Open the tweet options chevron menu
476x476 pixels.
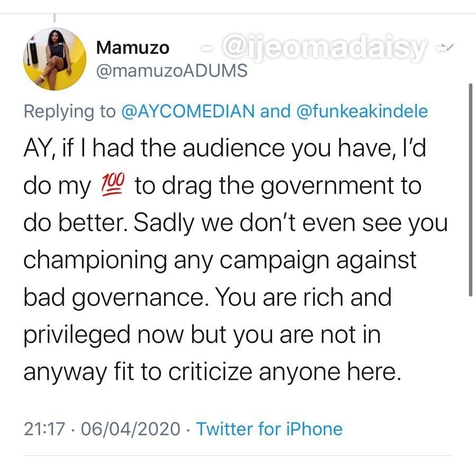click(x=447, y=49)
